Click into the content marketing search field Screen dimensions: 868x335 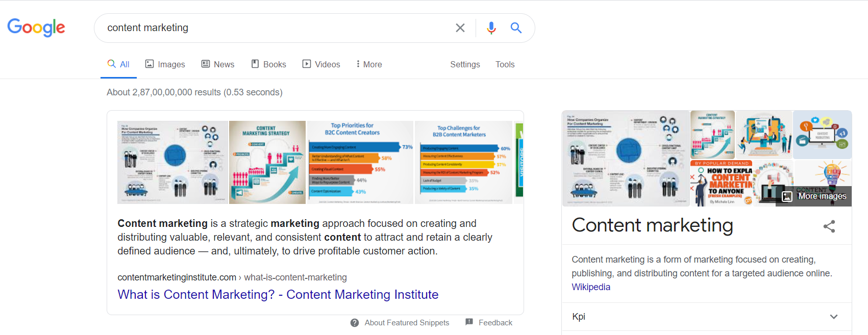point(276,28)
